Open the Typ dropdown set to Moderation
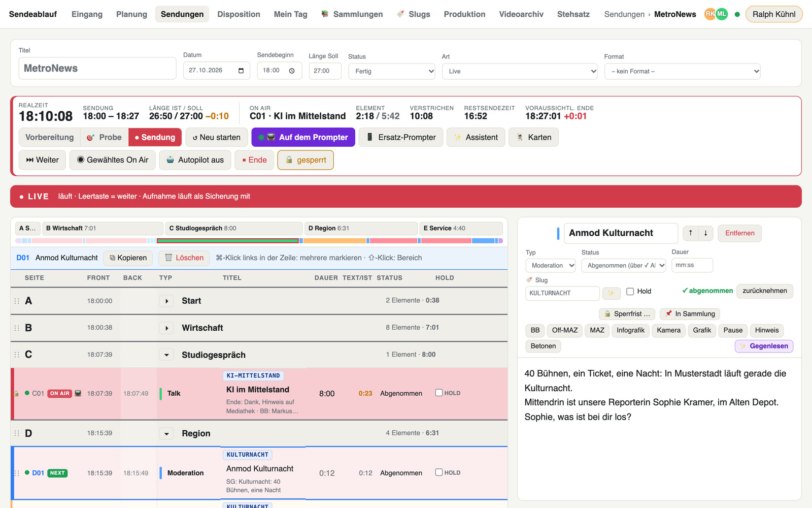This screenshot has width=812, height=508. click(x=551, y=265)
